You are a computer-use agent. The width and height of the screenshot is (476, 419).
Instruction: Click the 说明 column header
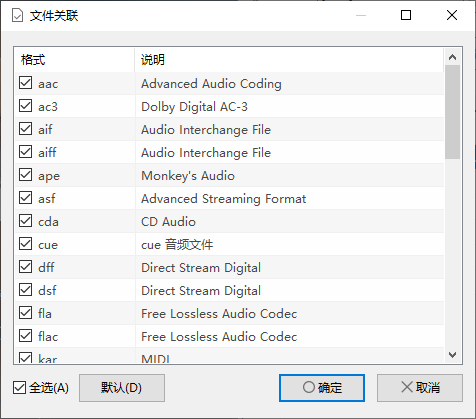(x=289, y=60)
